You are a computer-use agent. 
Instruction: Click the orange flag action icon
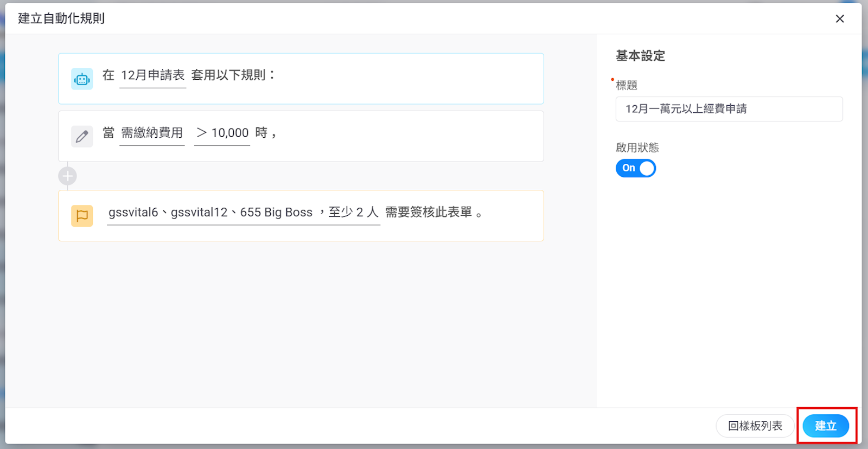point(82,216)
